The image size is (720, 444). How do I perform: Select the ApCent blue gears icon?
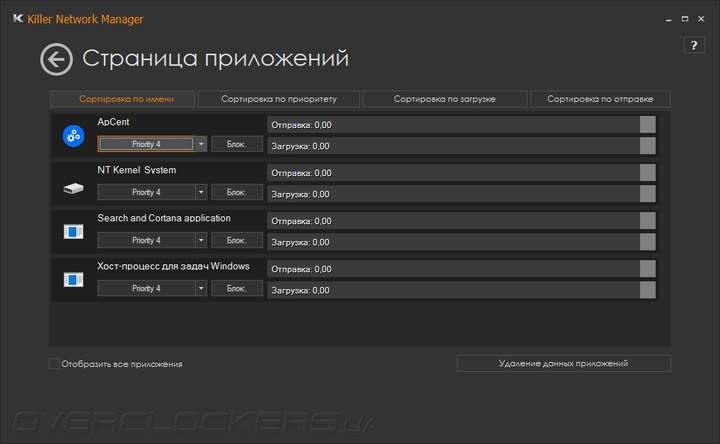(x=73, y=136)
